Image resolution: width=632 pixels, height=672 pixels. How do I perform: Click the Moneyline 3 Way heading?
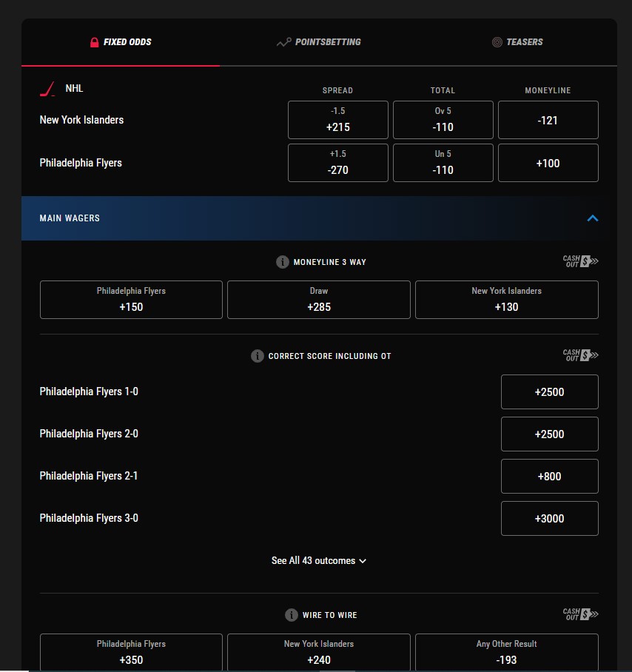coord(329,262)
